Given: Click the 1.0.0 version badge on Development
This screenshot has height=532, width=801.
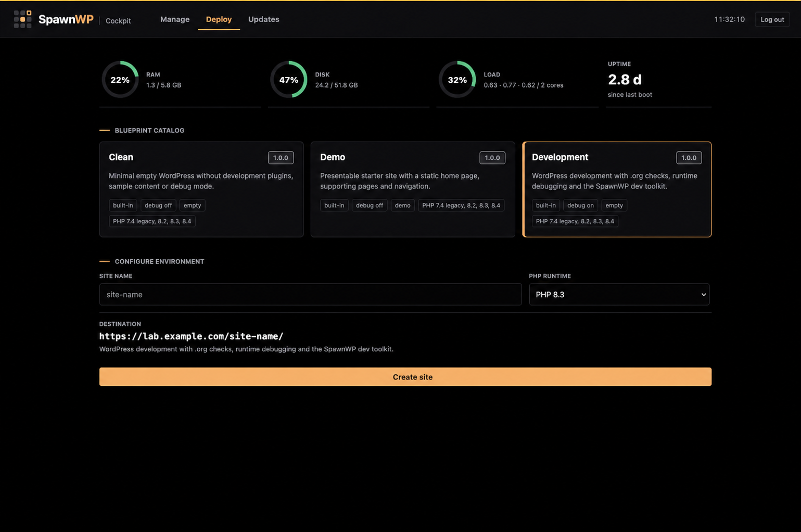Looking at the screenshot, I should (689, 158).
